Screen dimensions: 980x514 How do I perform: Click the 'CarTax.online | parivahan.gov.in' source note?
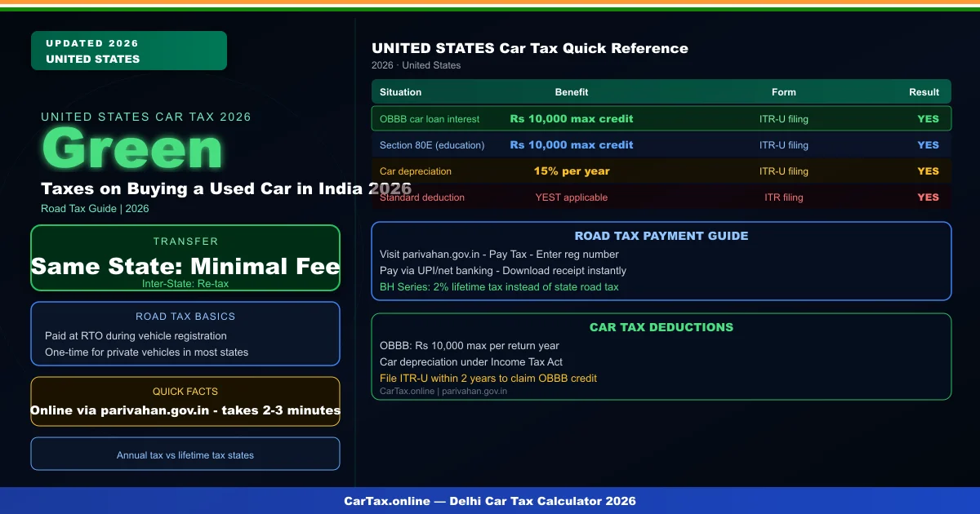click(443, 392)
